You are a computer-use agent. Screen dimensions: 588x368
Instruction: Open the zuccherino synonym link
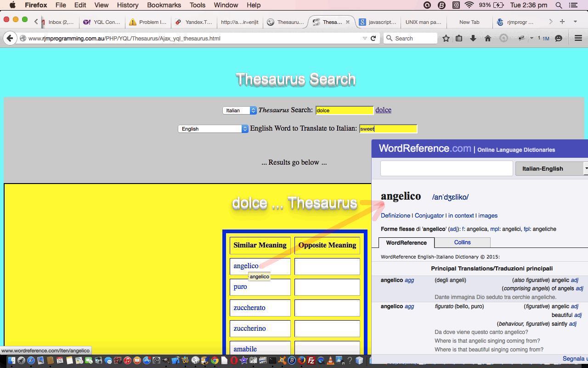pyautogui.click(x=249, y=328)
